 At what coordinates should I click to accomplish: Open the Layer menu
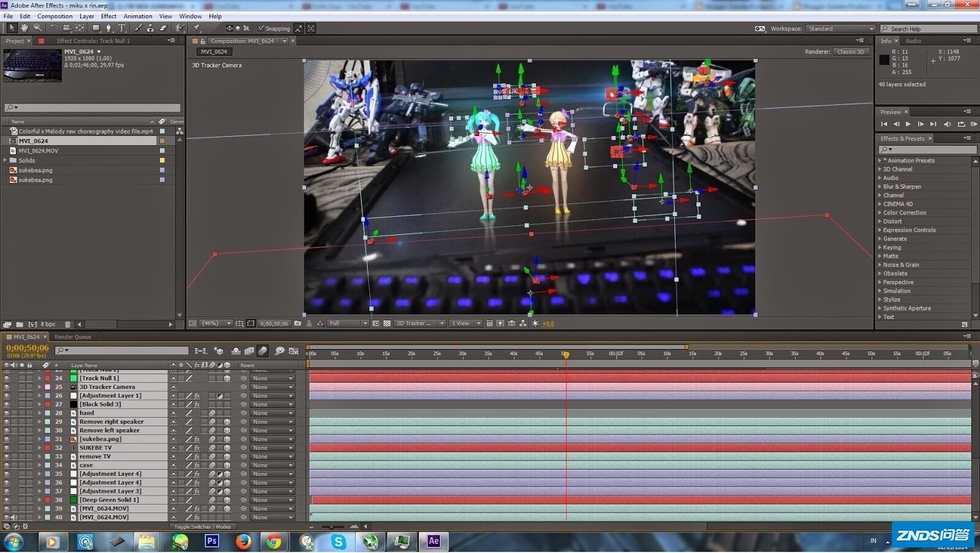point(87,17)
